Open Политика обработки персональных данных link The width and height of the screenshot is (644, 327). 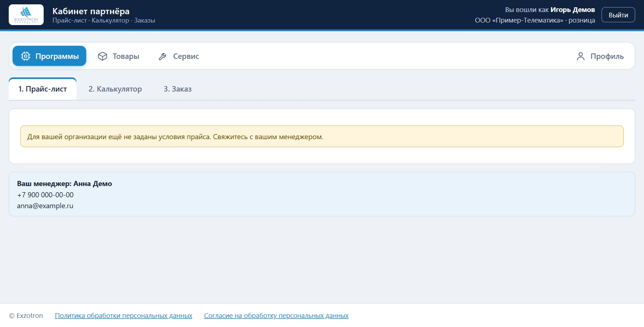[x=123, y=315]
